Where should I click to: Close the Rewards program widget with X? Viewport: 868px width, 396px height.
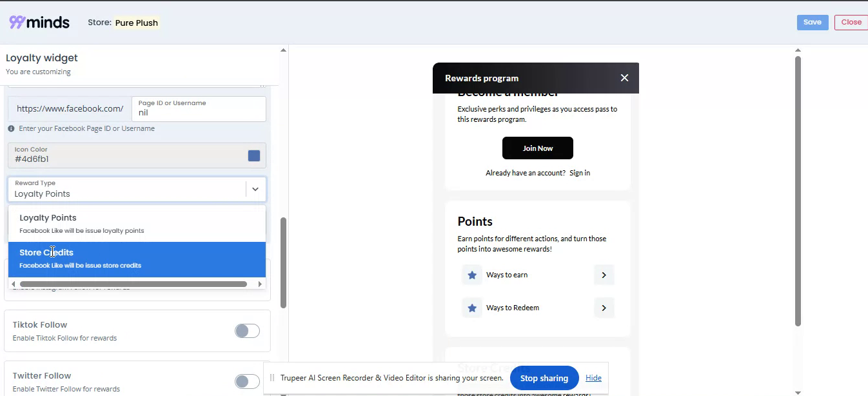tap(624, 78)
